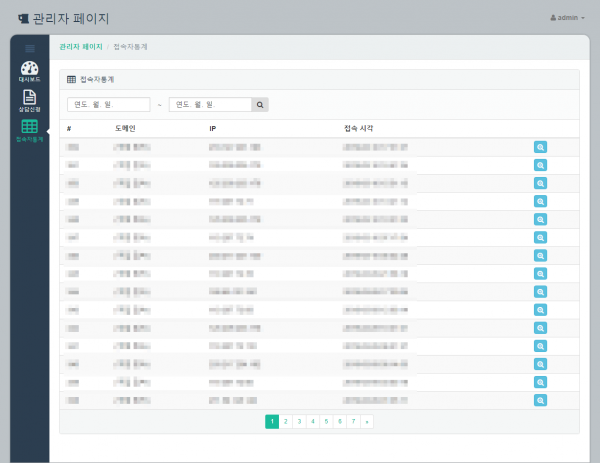The width and height of the screenshot is (600, 463).
Task: Open the 상담신청 document icon
Action: click(x=29, y=101)
